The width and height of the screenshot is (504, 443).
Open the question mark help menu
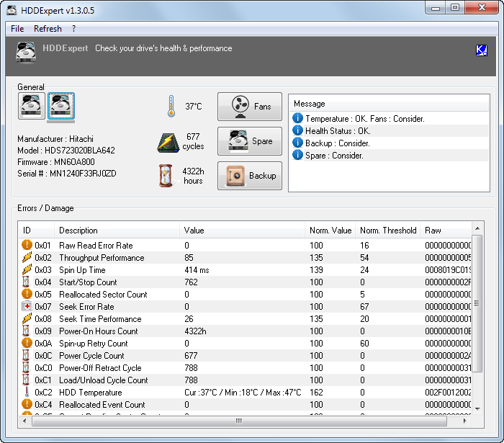pyautogui.click(x=74, y=29)
